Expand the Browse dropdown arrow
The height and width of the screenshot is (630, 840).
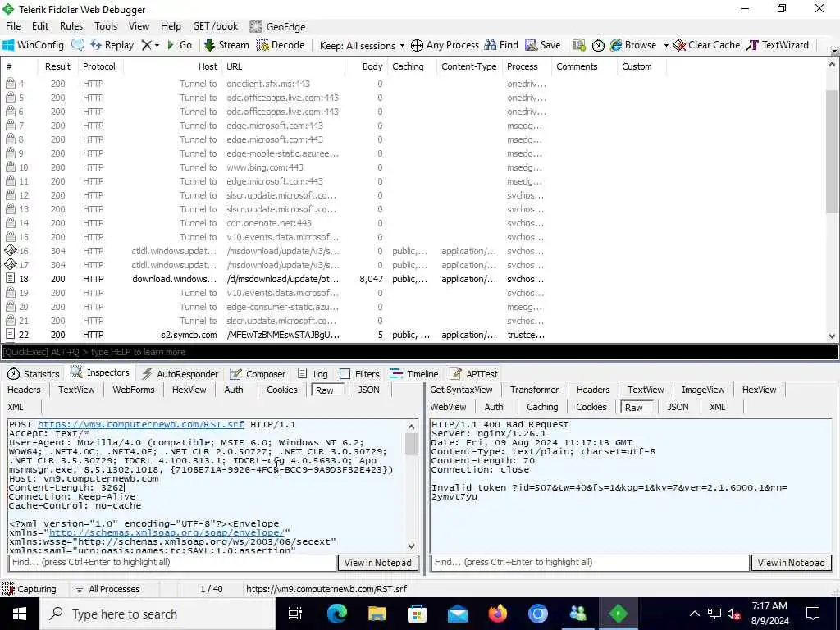pos(666,46)
